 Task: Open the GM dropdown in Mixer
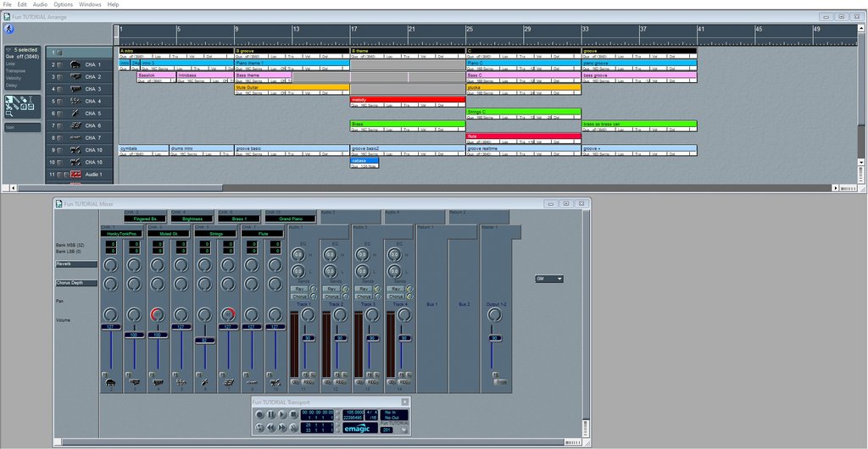tap(549, 279)
